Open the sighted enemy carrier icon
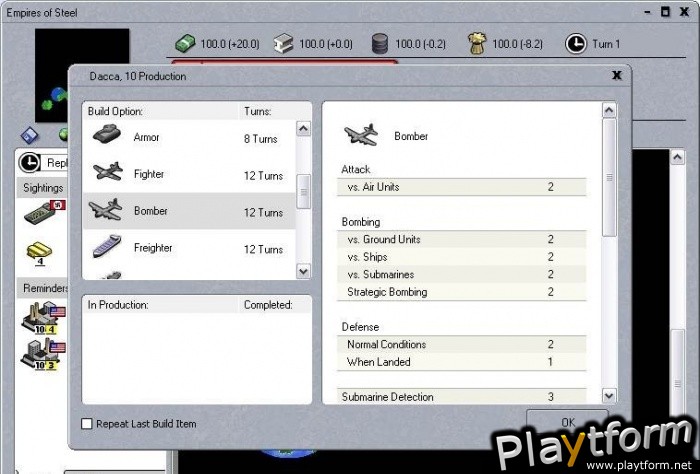 44,212
